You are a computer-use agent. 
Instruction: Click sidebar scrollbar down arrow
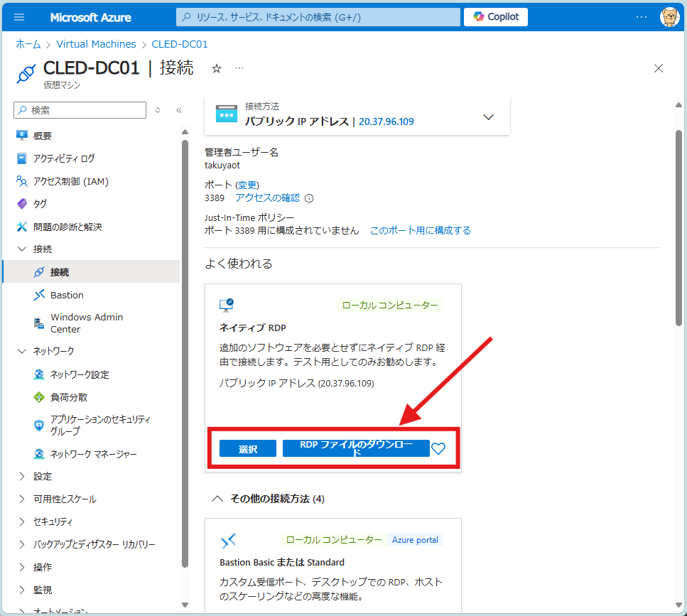185,605
